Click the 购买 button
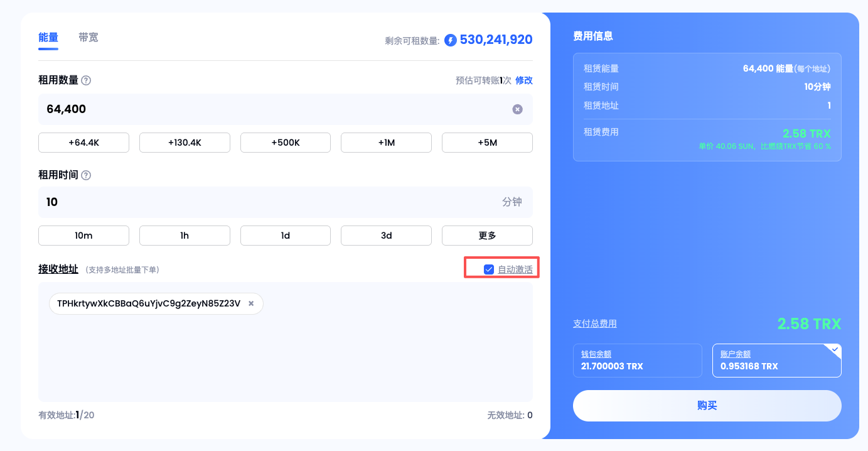Image resolution: width=868 pixels, height=451 pixels. pyautogui.click(x=707, y=406)
